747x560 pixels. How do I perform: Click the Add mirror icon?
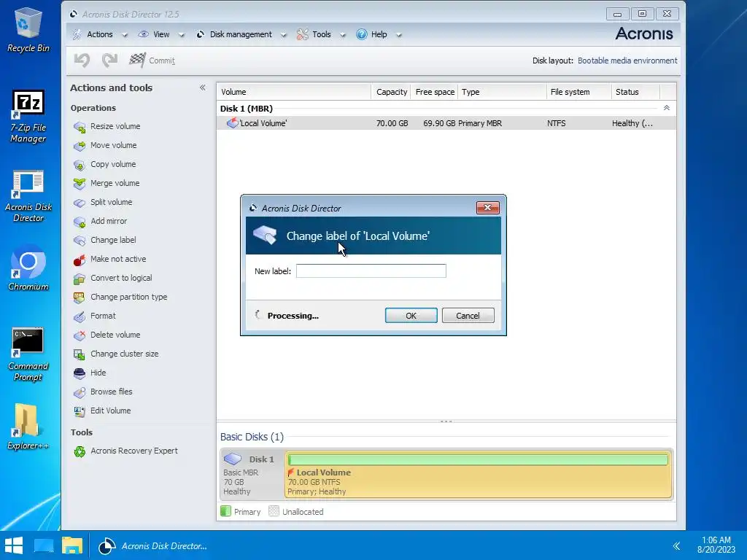click(x=79, y=222)
